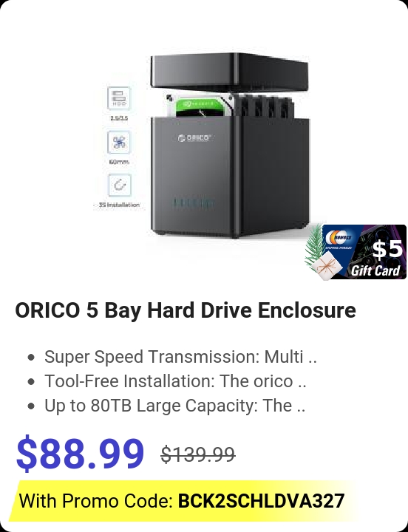Click the HDD drive size icon
Viewport: 408px width, 532px height.
(119, 98)
